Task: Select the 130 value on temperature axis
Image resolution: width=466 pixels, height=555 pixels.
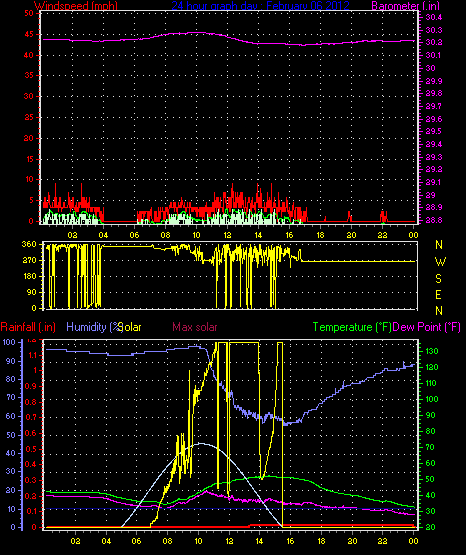Action: (432, 351)
